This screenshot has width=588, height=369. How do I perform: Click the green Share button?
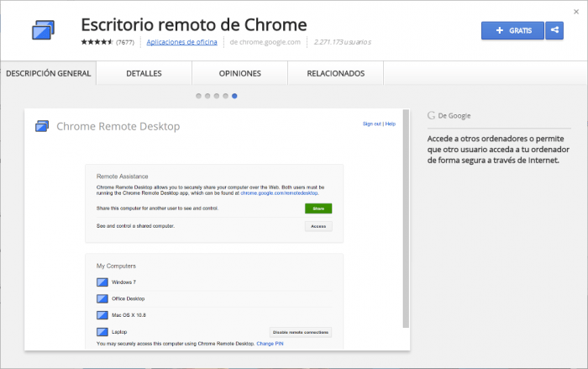tap(318, 208)
